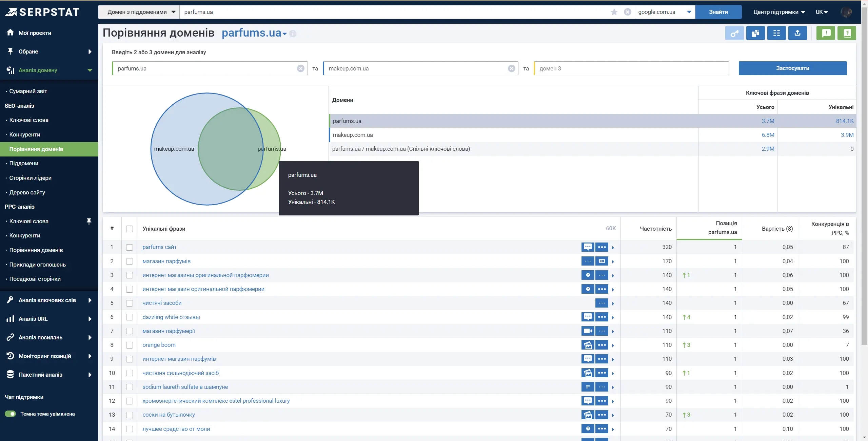Click the key icon button in header
Viewport: 868px width, 441px height.
(734, 33)
